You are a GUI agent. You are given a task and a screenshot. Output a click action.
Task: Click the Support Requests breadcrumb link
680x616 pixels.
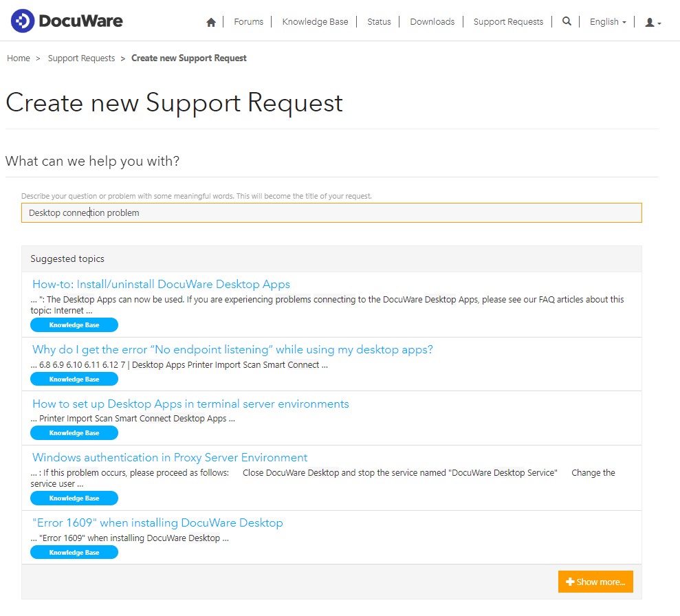[x=81, y=58]
